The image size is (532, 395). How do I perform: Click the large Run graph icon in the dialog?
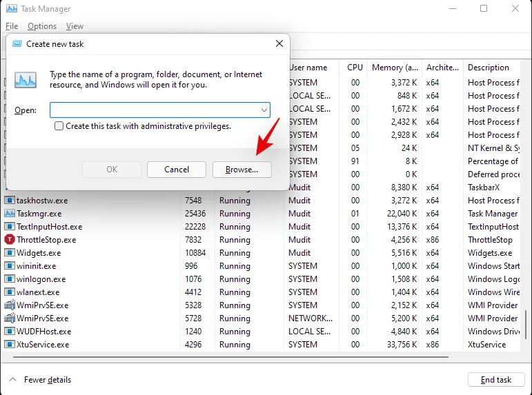[26, 80]
